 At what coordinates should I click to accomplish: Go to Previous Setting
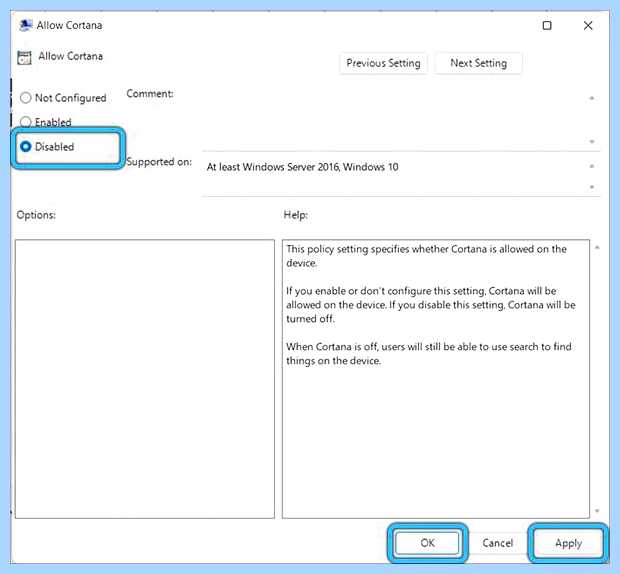click(383, 63)
